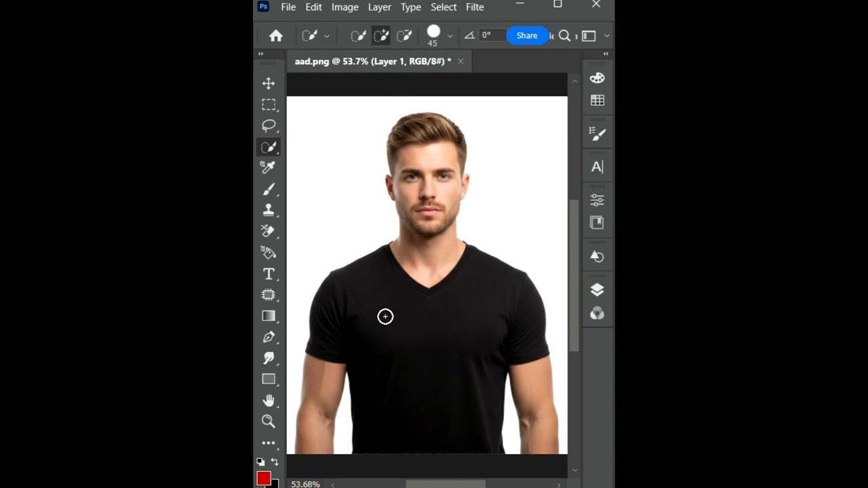Switch to the aad.png document tab

click(x=373, y=61)
